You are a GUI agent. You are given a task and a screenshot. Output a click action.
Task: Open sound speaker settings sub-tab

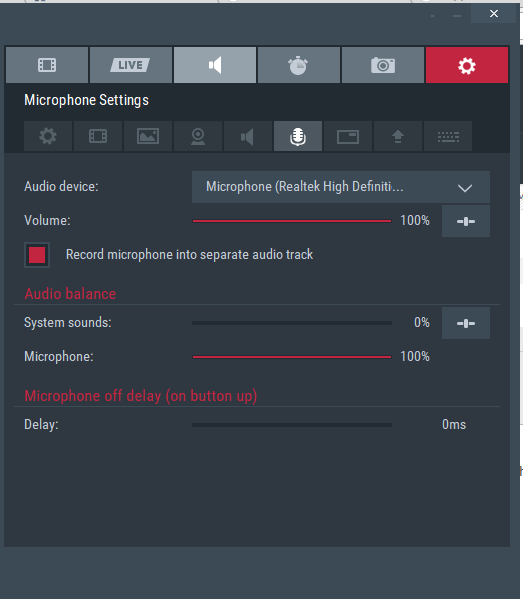pos(248,136)
